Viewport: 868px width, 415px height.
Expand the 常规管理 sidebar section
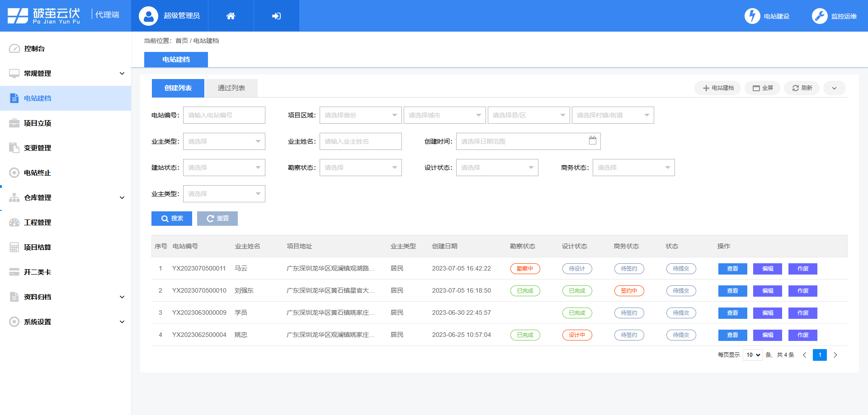click(38, 73)
